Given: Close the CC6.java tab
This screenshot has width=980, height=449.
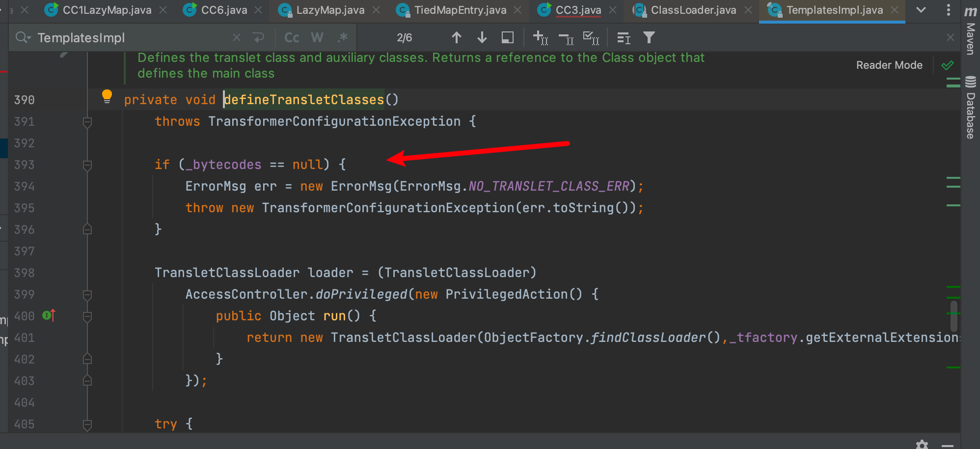Looking at the screenshot, I should pyautogui.click(x=258, y=10).
